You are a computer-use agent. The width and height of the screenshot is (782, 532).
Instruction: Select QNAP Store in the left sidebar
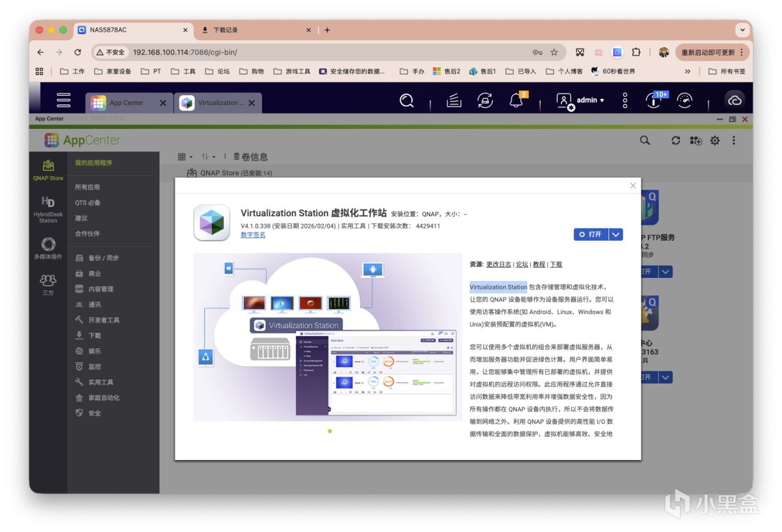point(48,170)
